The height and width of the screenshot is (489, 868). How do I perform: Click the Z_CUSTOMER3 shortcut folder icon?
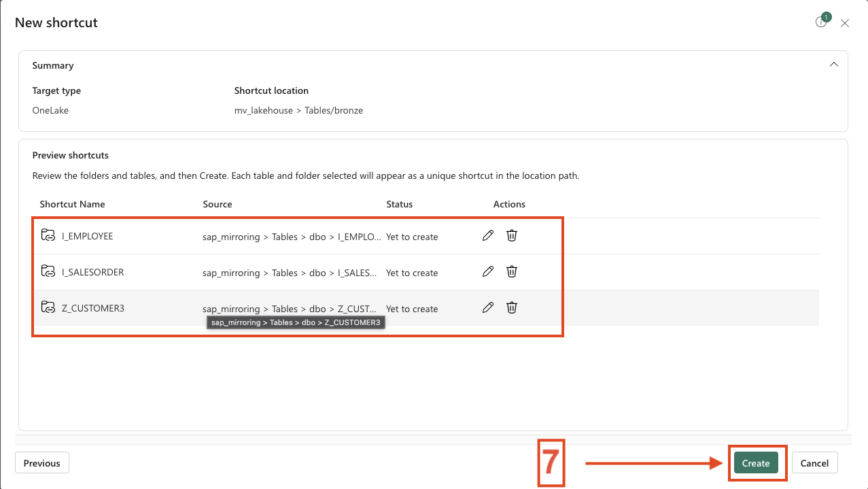click(x=48, y=307)
